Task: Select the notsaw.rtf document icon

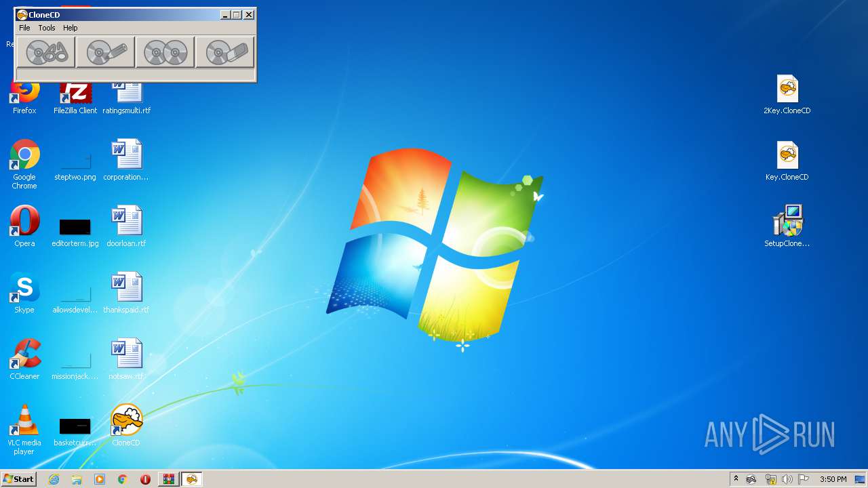Action: click(x=126, y=359)
